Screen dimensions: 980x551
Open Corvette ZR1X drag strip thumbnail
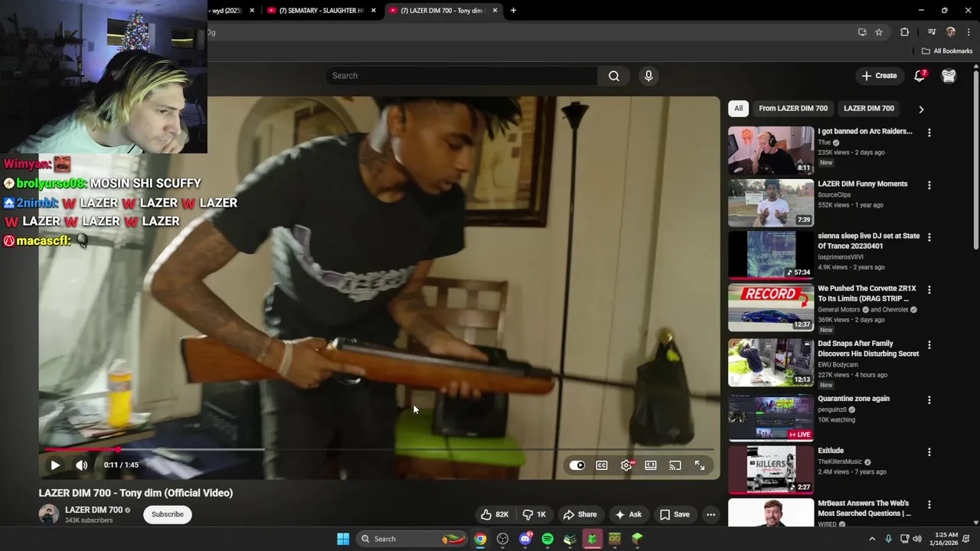click(x=771, y=307)
